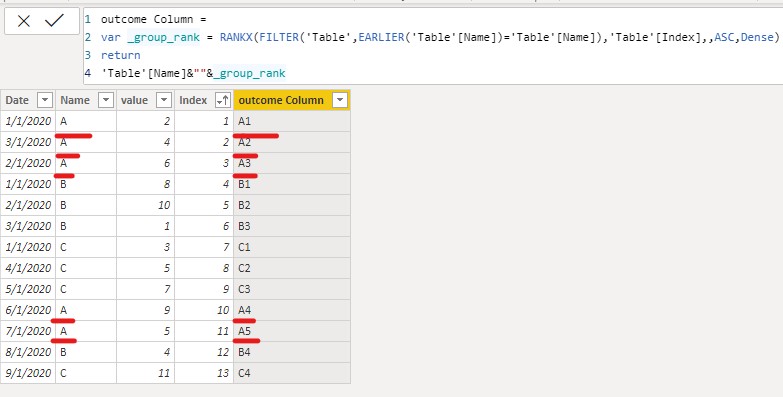This screenshot has height=397, width=783.
Task: Select the Index cell with value 12
Action: point(204,352)
